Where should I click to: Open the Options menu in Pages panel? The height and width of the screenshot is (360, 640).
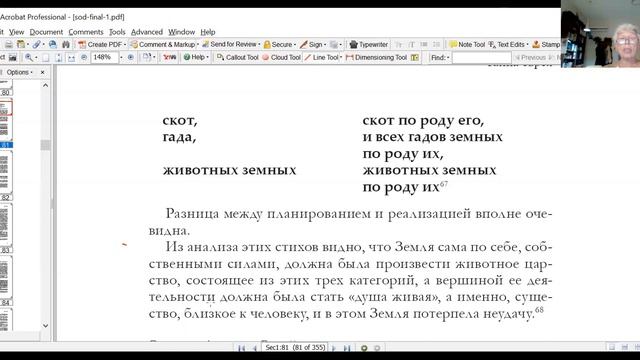(x=19, y=72)
